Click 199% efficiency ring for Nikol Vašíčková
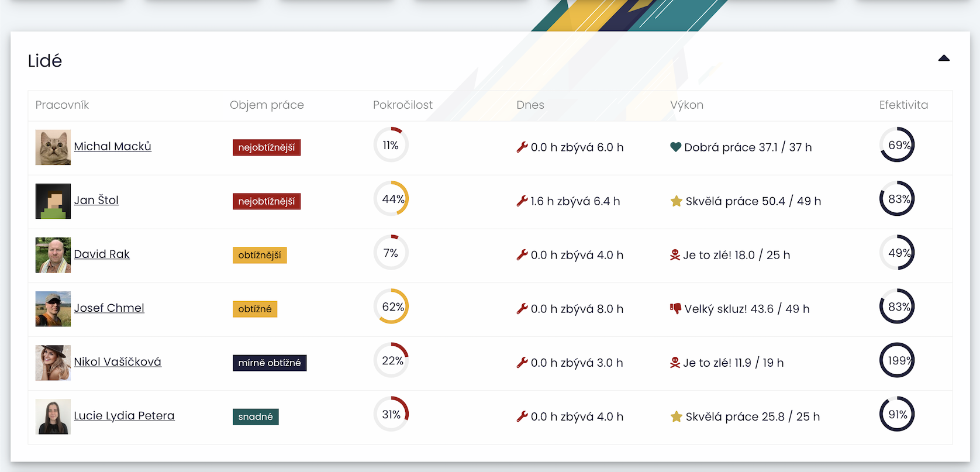The image size is (980, 472). click(x=897, y=360)
